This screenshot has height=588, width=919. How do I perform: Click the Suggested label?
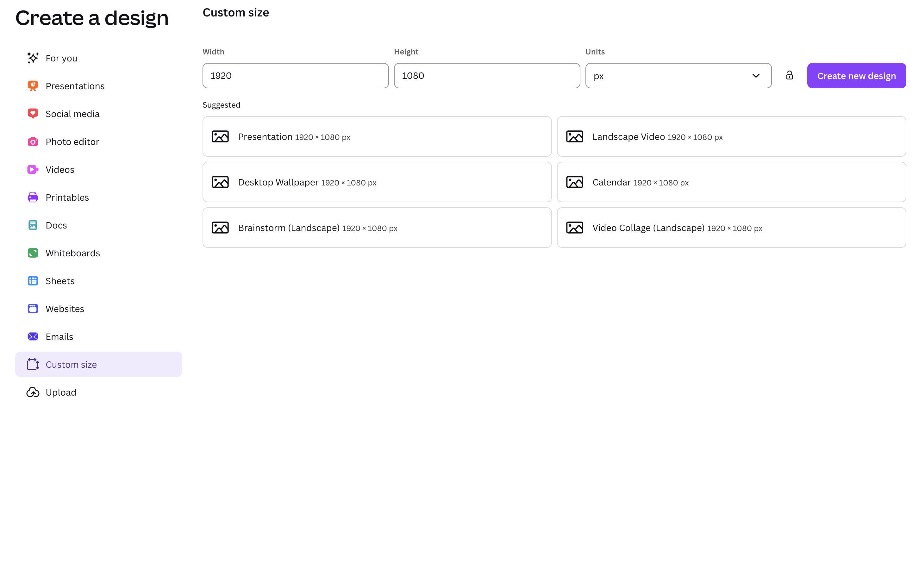tap(222, 105)
